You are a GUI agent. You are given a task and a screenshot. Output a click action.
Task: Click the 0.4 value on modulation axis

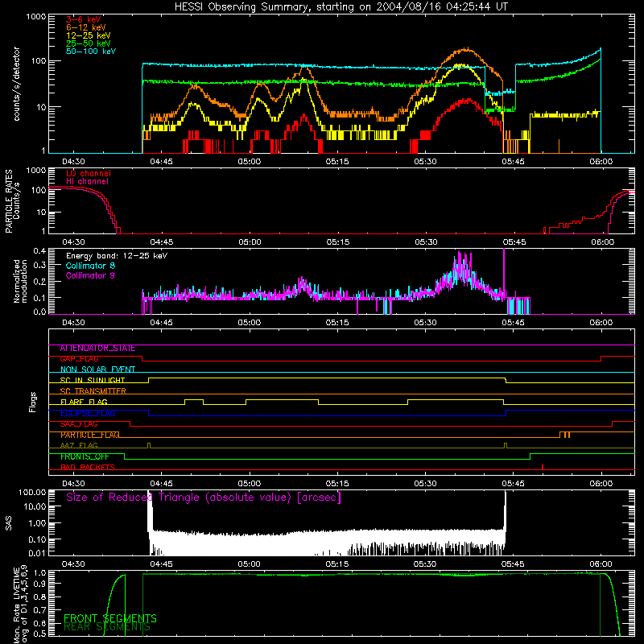click(x=39, y=250)
